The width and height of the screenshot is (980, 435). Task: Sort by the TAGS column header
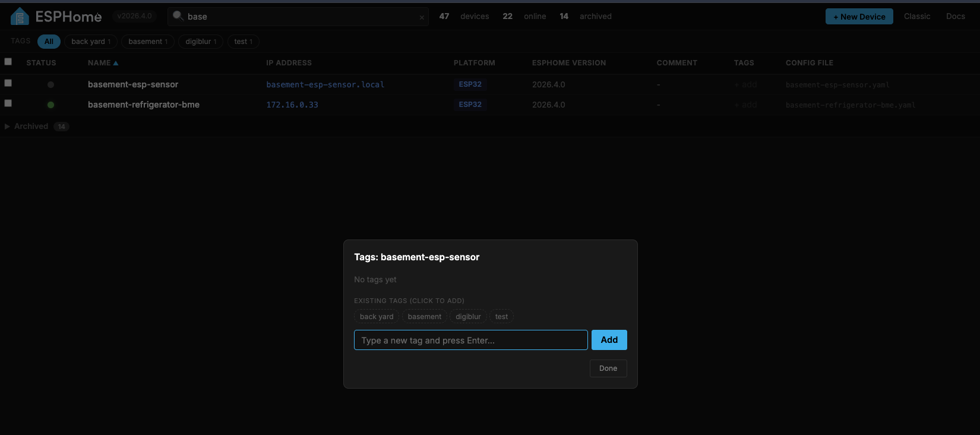click(744, 63)
